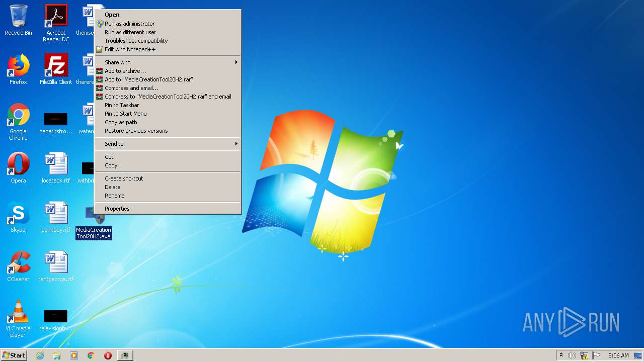Choose Rename in the context menu

(x=168, y=196)
